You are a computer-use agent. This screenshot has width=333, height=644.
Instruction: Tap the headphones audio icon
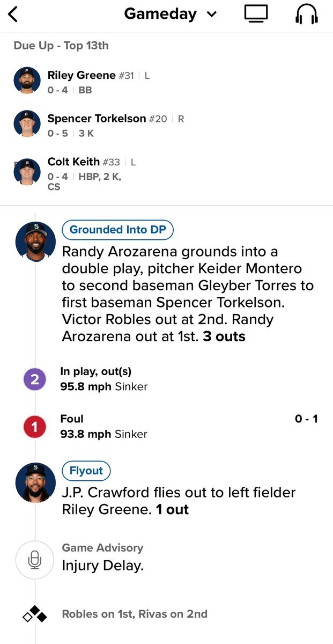point(307,14)
